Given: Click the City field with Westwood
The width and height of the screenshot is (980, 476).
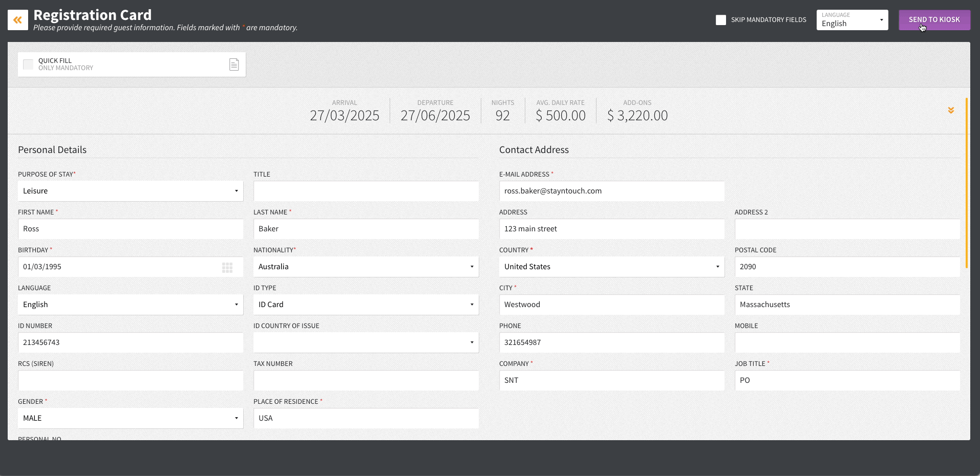Looking at the screenshot, I should (612, 305).
